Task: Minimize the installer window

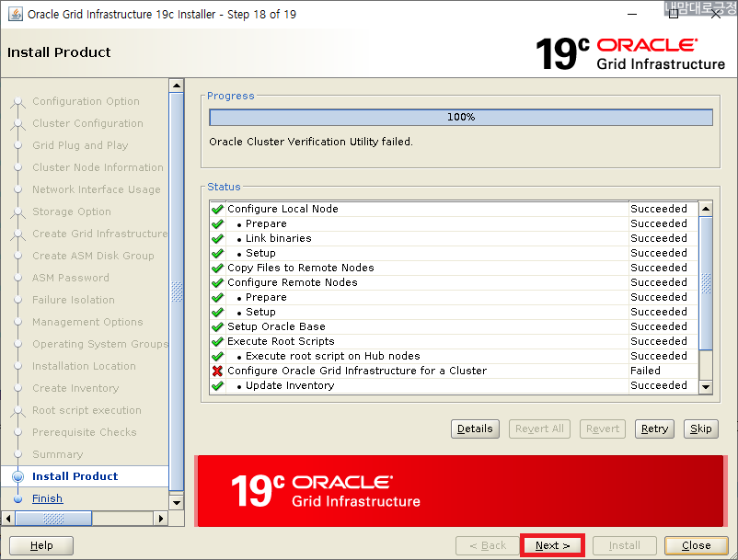Action: [x=632, y=14]
